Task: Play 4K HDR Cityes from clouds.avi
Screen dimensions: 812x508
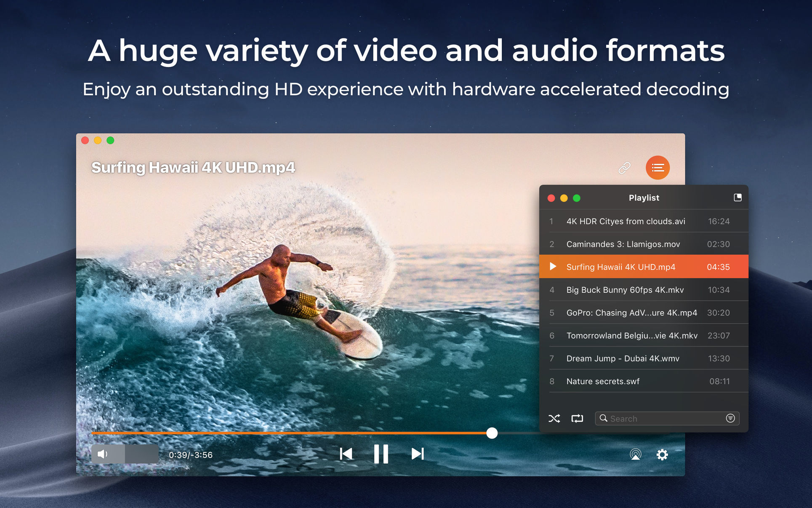Action: point(626,221)
